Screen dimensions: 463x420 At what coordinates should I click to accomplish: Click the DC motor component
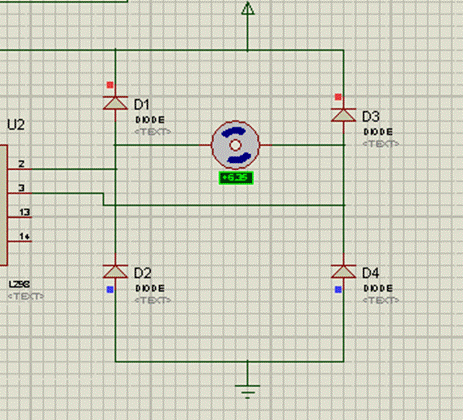[236, 145]
